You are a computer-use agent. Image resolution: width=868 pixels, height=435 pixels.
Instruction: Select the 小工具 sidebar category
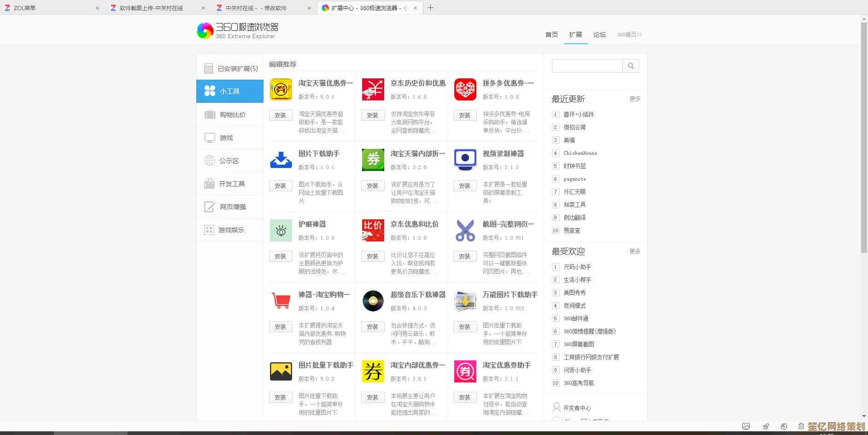click(229, 91)
